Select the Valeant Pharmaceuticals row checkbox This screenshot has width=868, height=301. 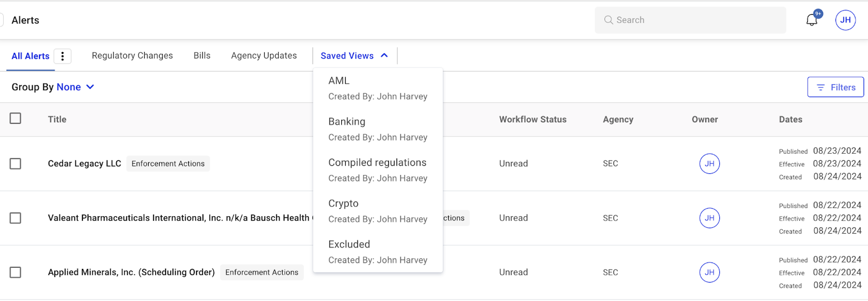15,218
